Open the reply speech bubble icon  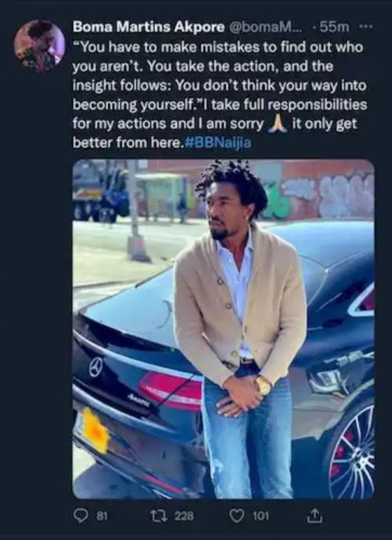tap(81, 516)
